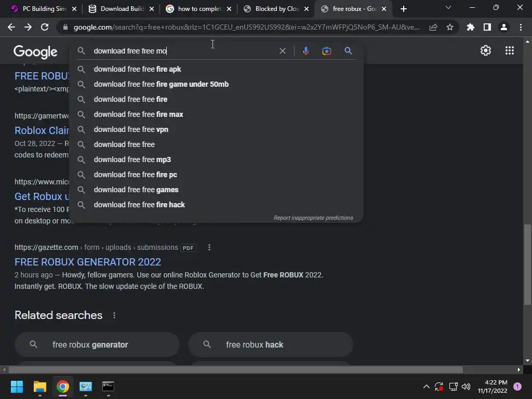
Task: Open the gazette.com result options menu
Action: 209,247
